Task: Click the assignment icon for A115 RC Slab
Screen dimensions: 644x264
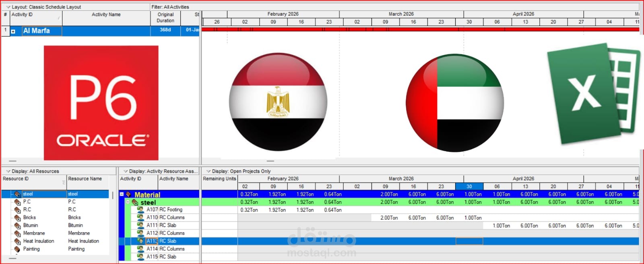Action: [140, 257]
